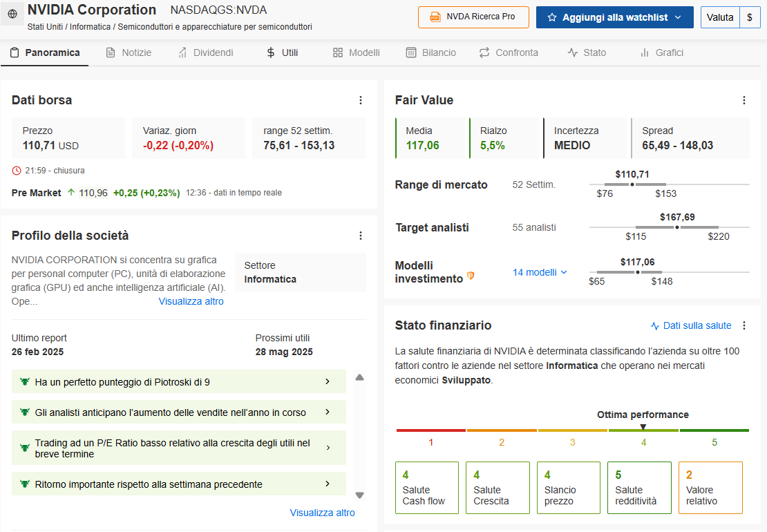The image size is (767, 532).
Task: Click the $ currency button
Action: (x=750, y=17)
